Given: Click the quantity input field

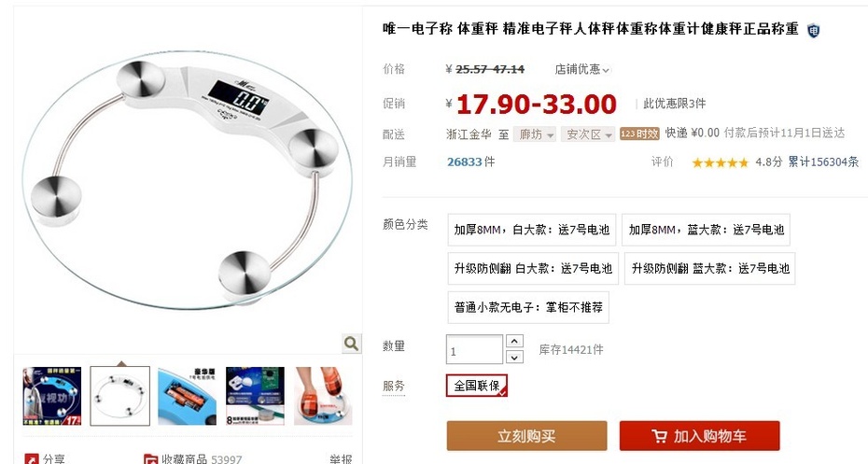Looking at the screenshot, I should coord(474,349).
